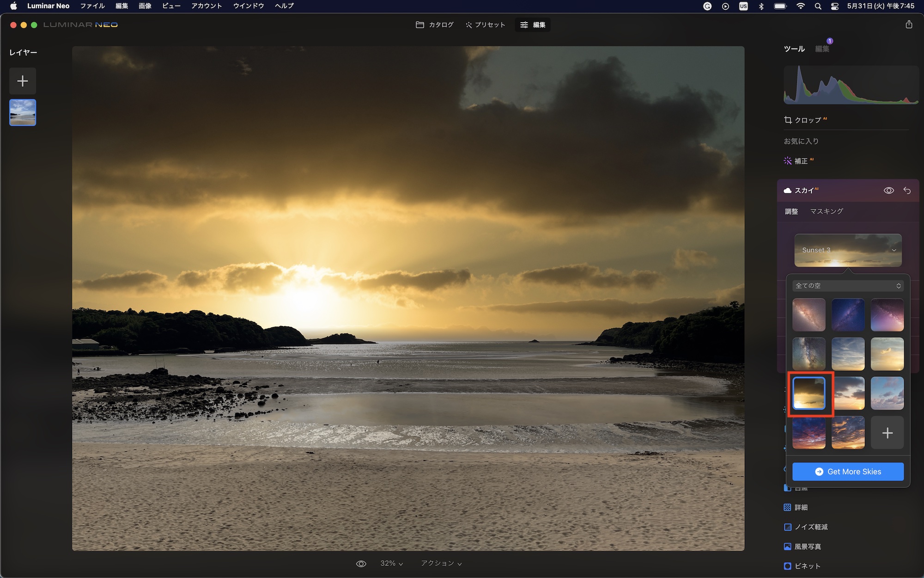Switch to the マスキング tab
The width and height of the screenshot is (924, 578).
[827, 211]
